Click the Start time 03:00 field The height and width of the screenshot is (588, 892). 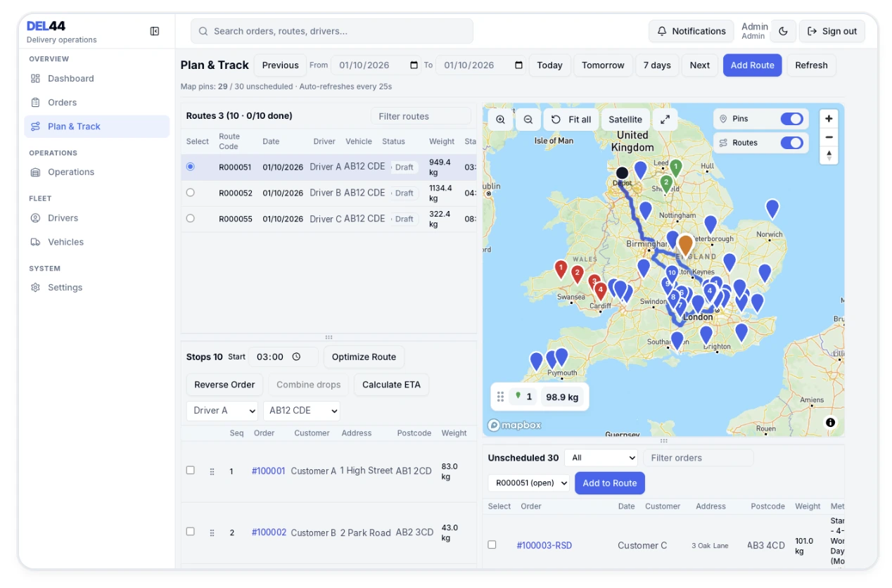[x=283, y=357]
